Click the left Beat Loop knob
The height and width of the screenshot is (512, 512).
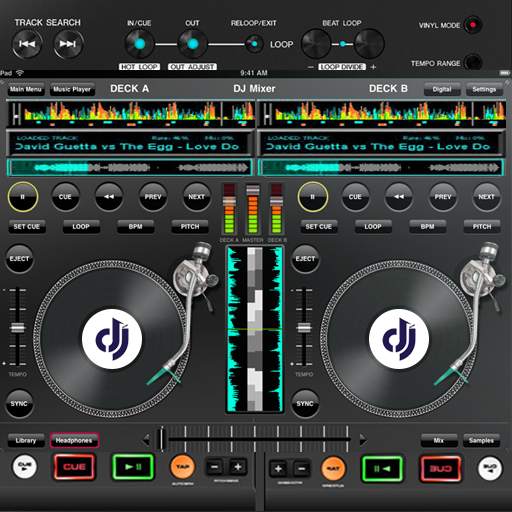(x=316, y=44)
